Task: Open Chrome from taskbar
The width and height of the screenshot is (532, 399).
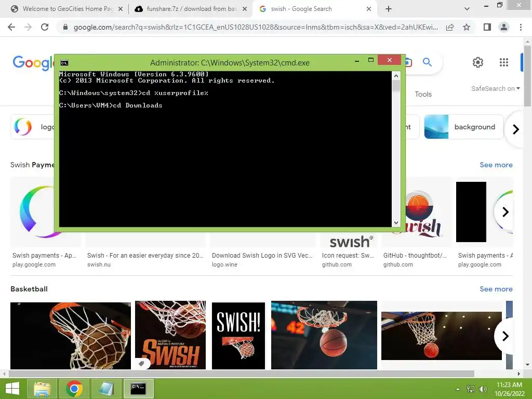Action: 74,389
